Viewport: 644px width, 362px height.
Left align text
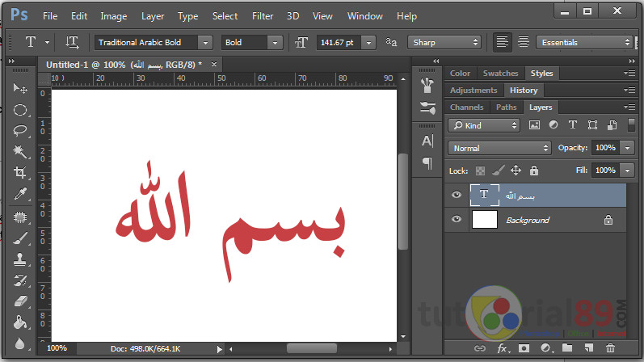[503, 42]
